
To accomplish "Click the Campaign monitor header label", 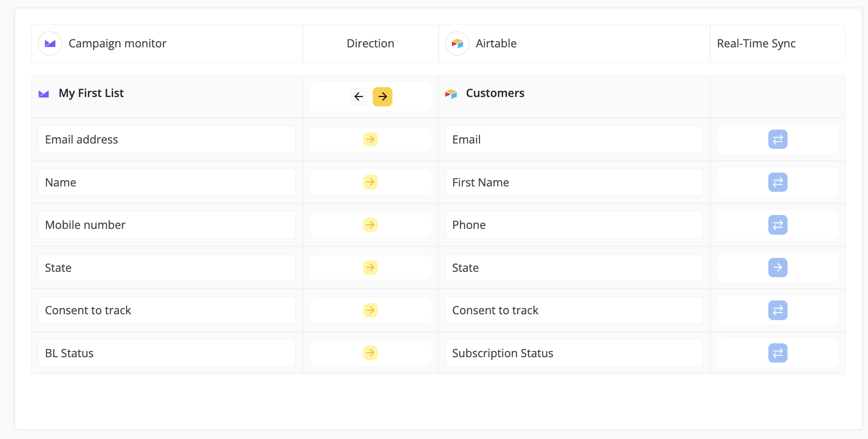I will point(118,43).
